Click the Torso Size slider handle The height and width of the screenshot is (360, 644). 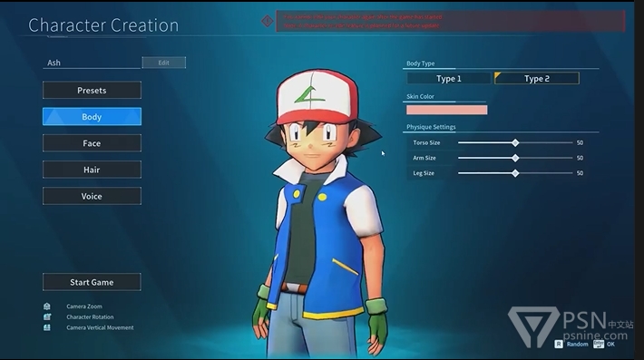pos(515,143)
